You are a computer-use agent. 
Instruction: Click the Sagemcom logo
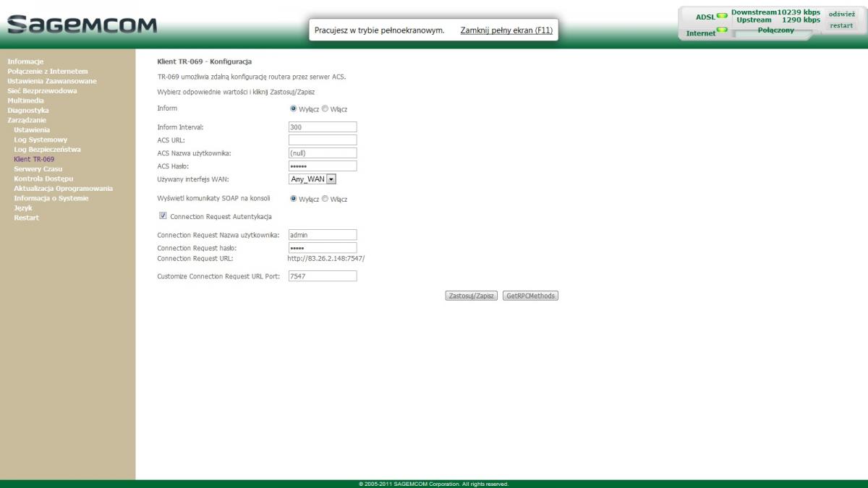(x=82, y=25)
